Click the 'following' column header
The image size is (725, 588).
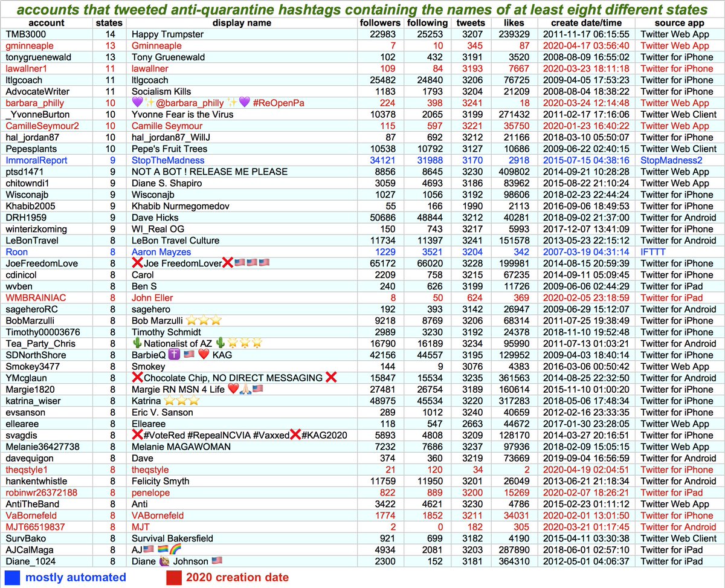(427, 23)
